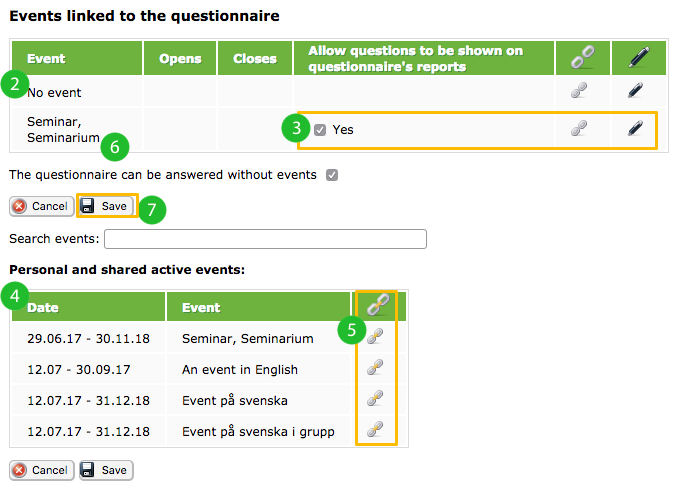The width and height of the screenshot is (674, 488).
Task: Click the pencil icon in linked events header
Action: [639, 57]
